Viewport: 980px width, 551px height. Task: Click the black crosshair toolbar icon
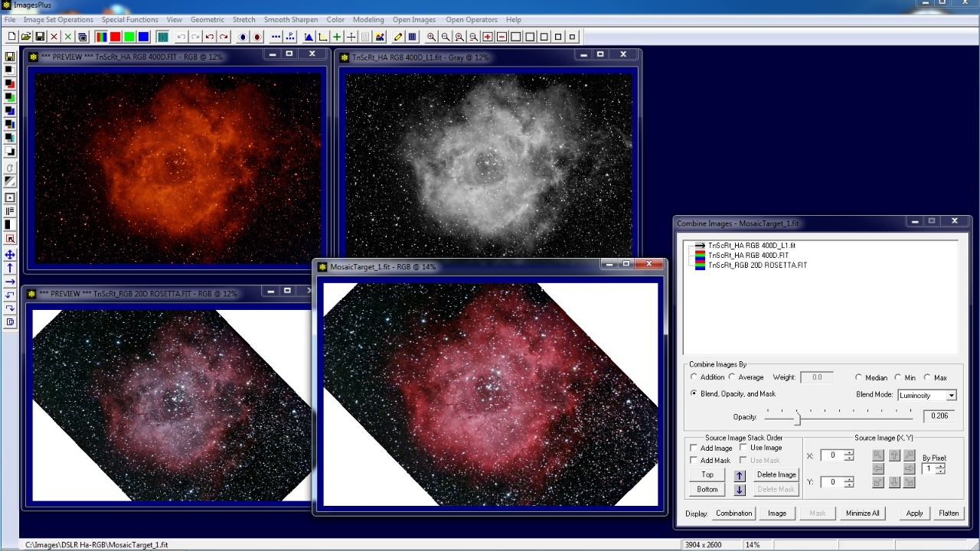[351, 37]
